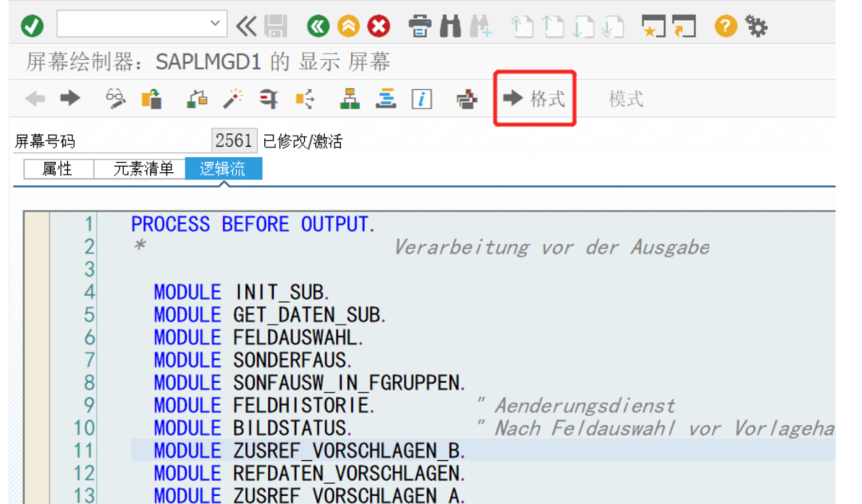The height and width of the screenshot is (504, 862).
Task: Click the green Back icon
Action: click(318, 26)
